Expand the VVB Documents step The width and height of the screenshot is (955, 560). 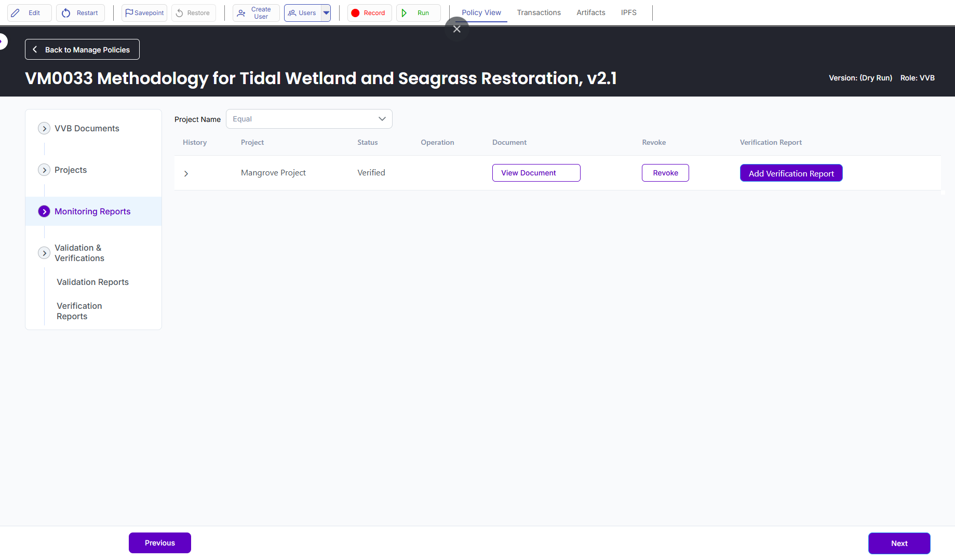point(44,128)
